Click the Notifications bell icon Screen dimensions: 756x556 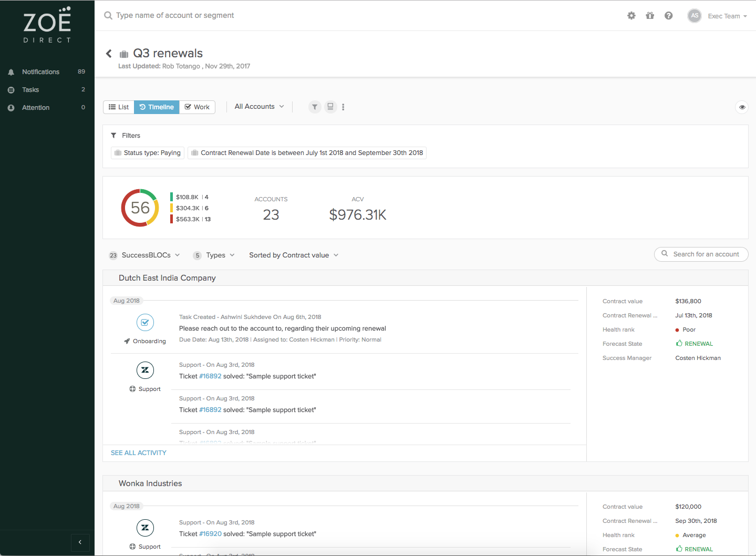point(11,72)
